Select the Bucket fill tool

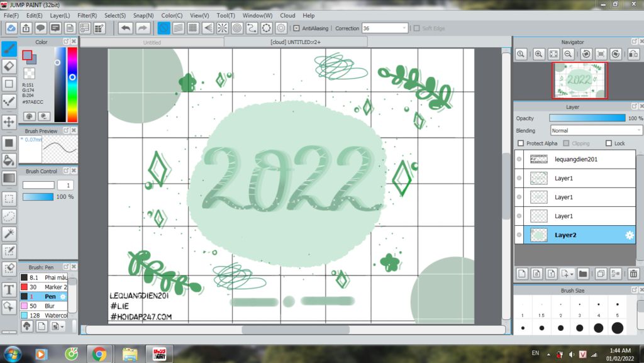(9, 160)
